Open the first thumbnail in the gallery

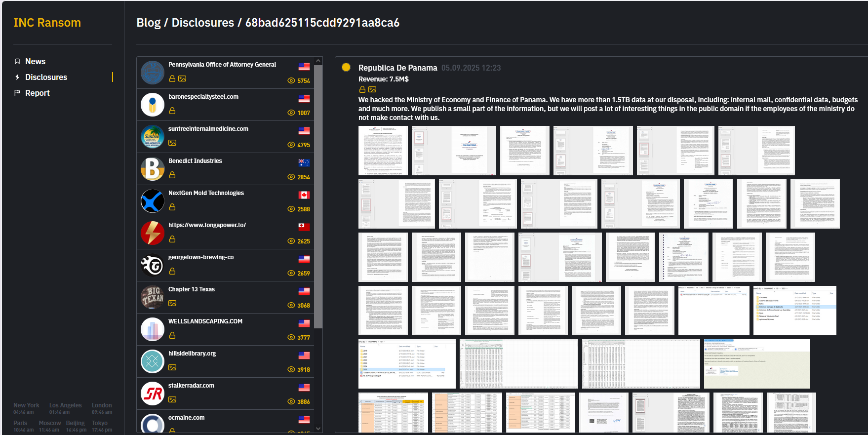pos(383,151)
